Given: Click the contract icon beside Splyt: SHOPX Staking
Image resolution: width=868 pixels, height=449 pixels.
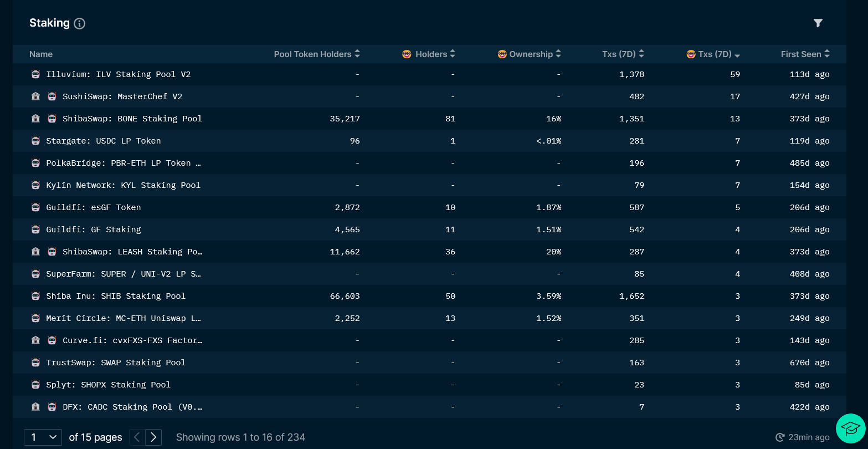Looking at the screenshot, I should tap(35, 385).
